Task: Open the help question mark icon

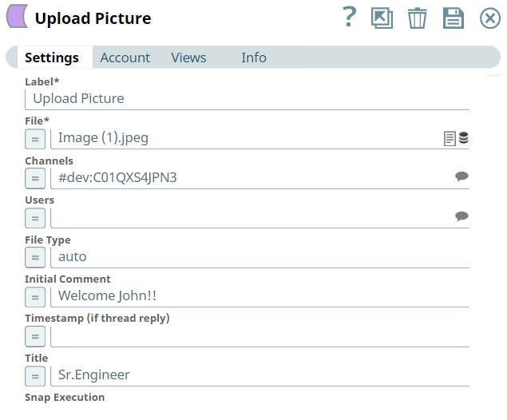Action: pyautogui.click(x=349, y=17)
